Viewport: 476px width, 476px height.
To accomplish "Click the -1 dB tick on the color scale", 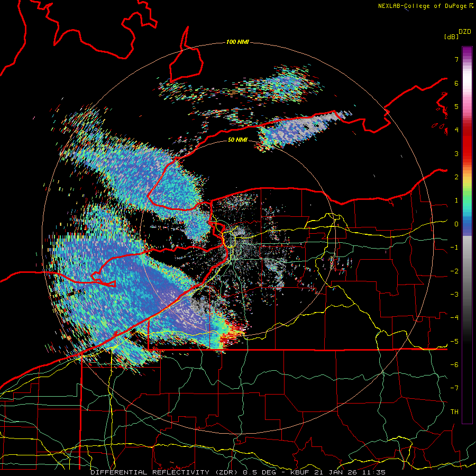I will tap(454, 248).
